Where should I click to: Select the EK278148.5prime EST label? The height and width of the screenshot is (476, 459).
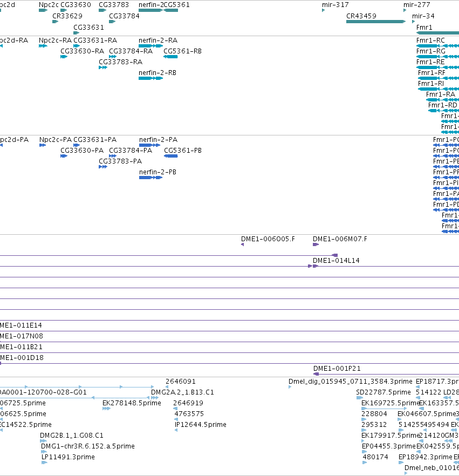[x=132, y=403]
